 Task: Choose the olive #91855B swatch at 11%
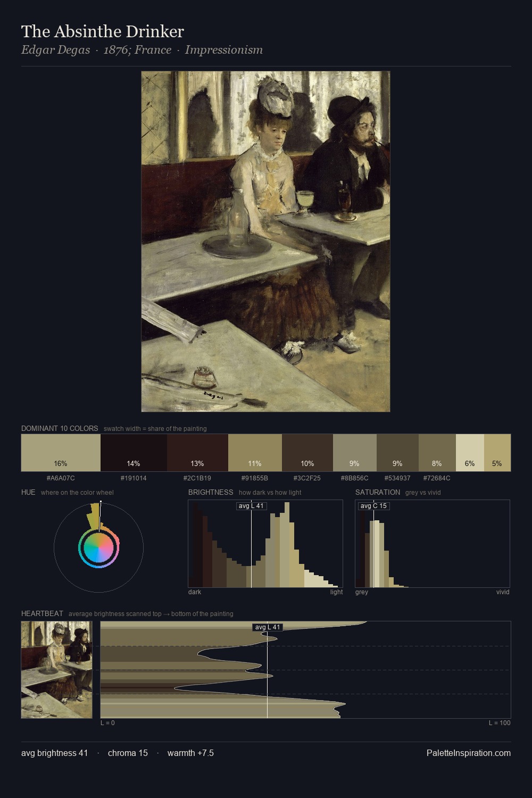255,453
